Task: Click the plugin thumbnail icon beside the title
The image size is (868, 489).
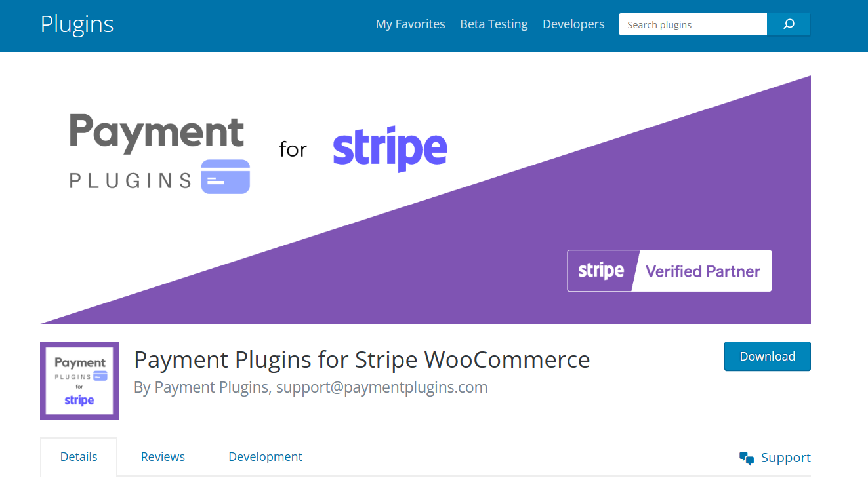Action: tap(79, 381)
